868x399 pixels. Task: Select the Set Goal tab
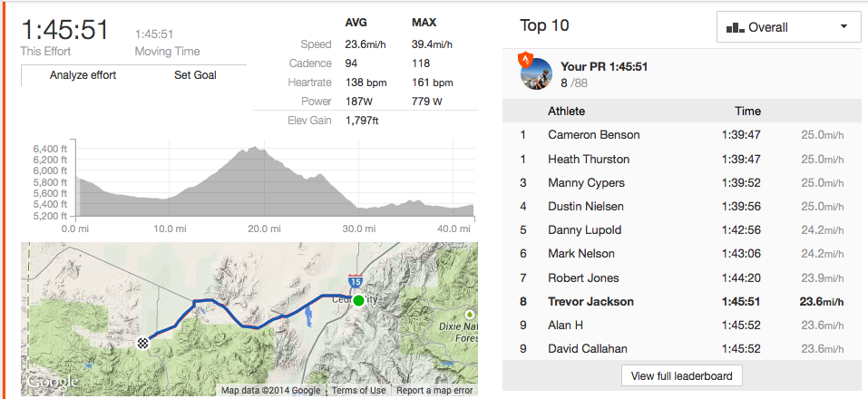[195, 75]
